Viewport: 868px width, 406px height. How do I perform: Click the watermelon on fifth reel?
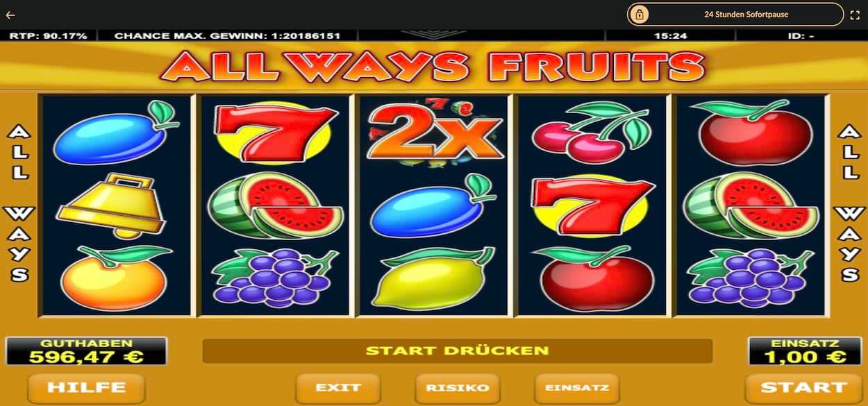coord(750,205)
